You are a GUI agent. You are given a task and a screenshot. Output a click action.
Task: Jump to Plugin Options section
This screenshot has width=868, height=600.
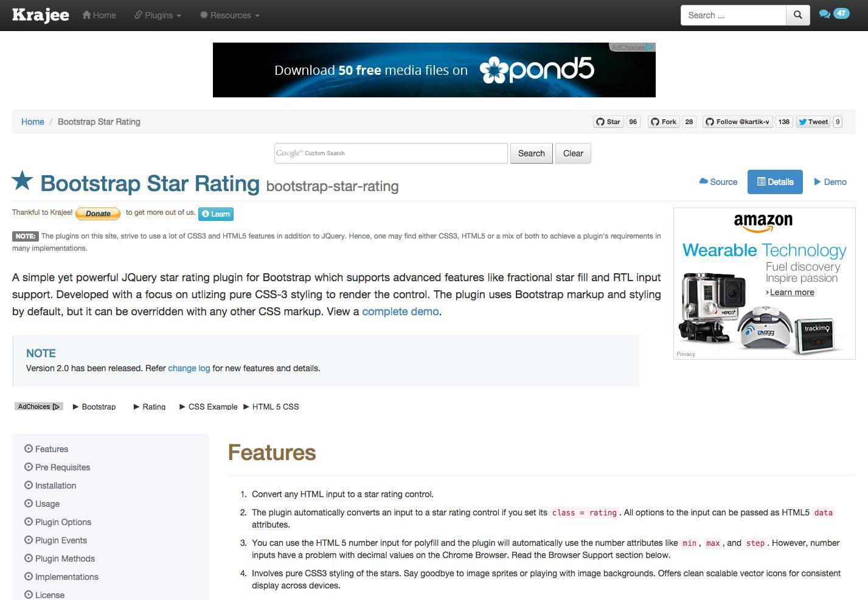[63, 522]
